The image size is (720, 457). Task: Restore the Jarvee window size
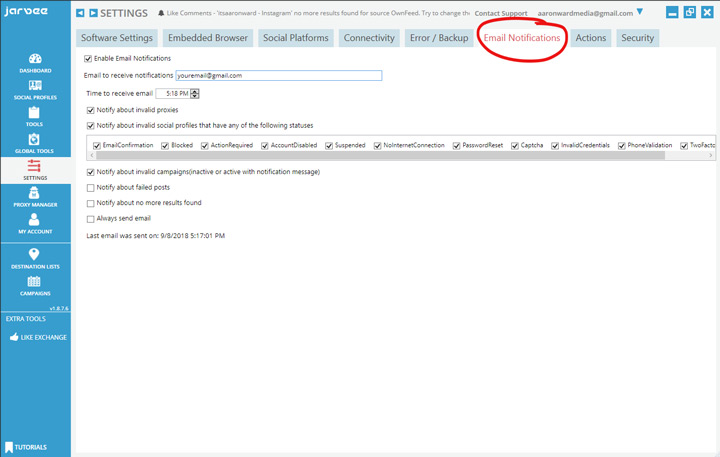coord(690,12)
